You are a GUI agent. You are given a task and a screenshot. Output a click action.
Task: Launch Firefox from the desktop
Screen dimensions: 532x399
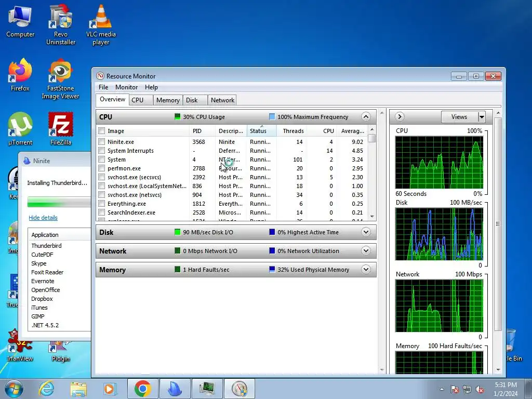click(x=20, y=75)
